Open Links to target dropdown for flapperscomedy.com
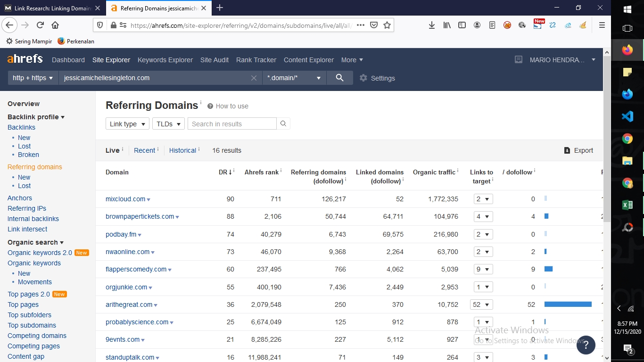The width and height of the screenshot is (644, 362). tap(483, 270)
